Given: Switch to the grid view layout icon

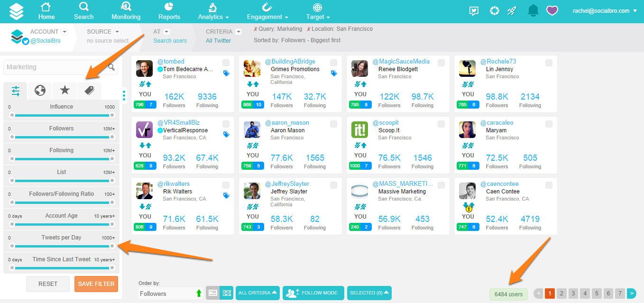Looking at the screenshot, I should (x=226, y=293).
